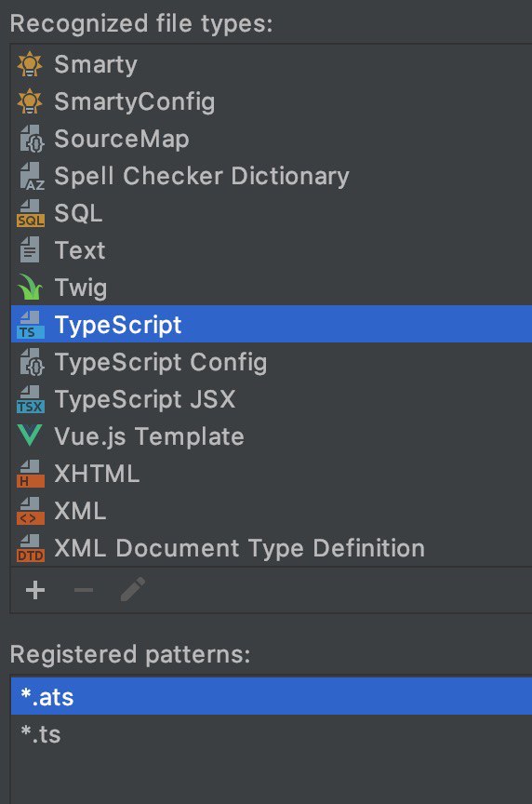532x804 pixels.
Task: Click the Spell Checker Dictionary AZ icon
Action: click(32, 177)
